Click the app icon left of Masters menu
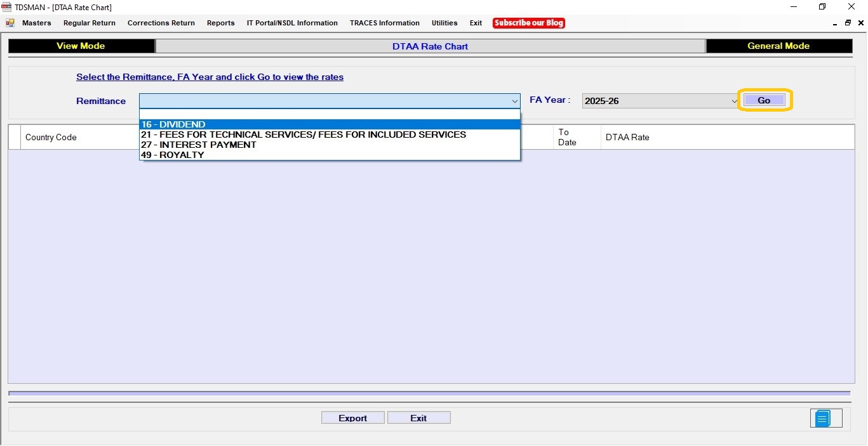 click(10, 23)
